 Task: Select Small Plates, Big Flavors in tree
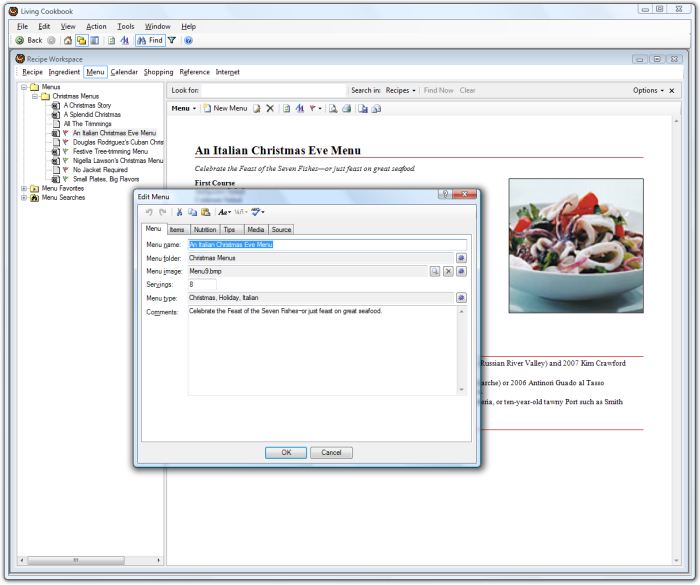[106, 180]
